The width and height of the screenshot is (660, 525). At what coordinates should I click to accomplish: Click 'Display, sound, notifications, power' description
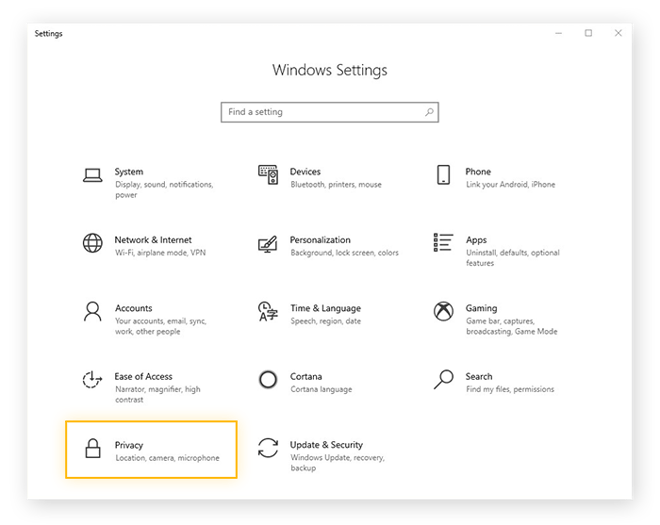[164, 189]
